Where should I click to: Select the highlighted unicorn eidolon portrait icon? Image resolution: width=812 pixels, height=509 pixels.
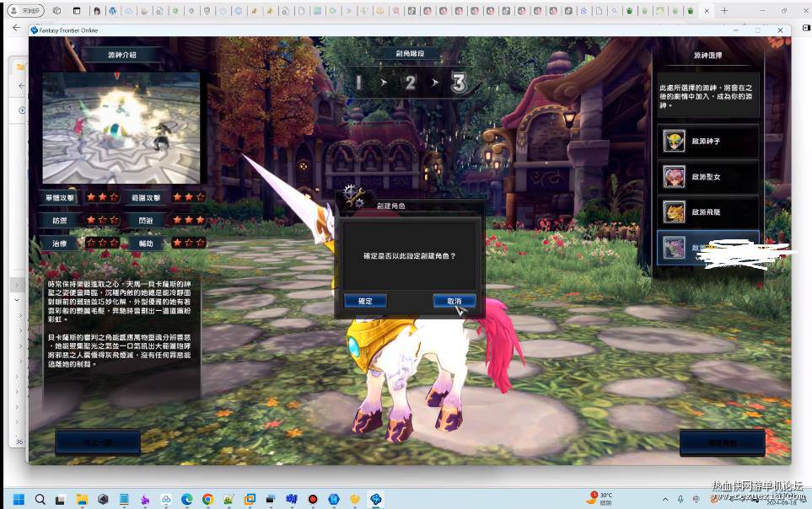tap(674, 248)
